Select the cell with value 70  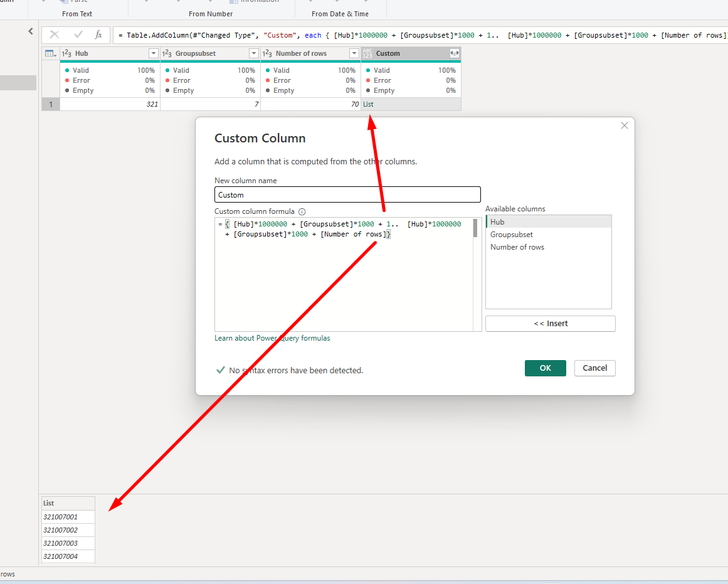[310, 104]
